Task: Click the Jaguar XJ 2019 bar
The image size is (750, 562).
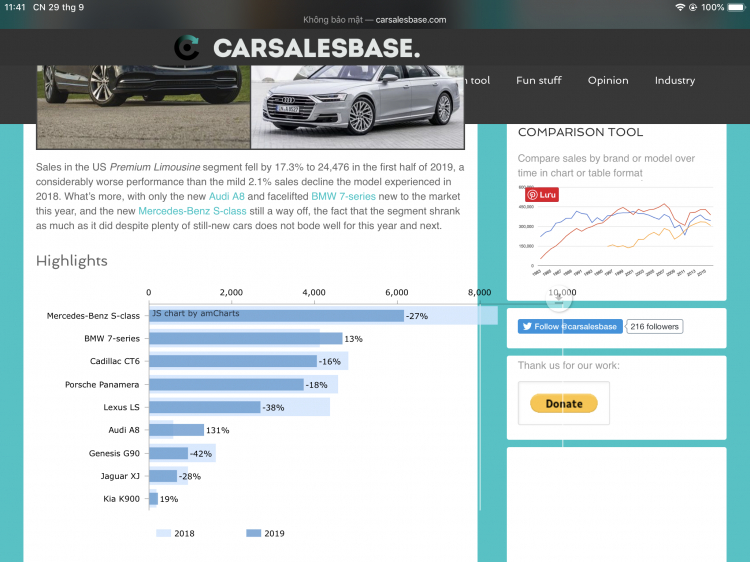Action: pyautogui.click(x=163, y=476)
